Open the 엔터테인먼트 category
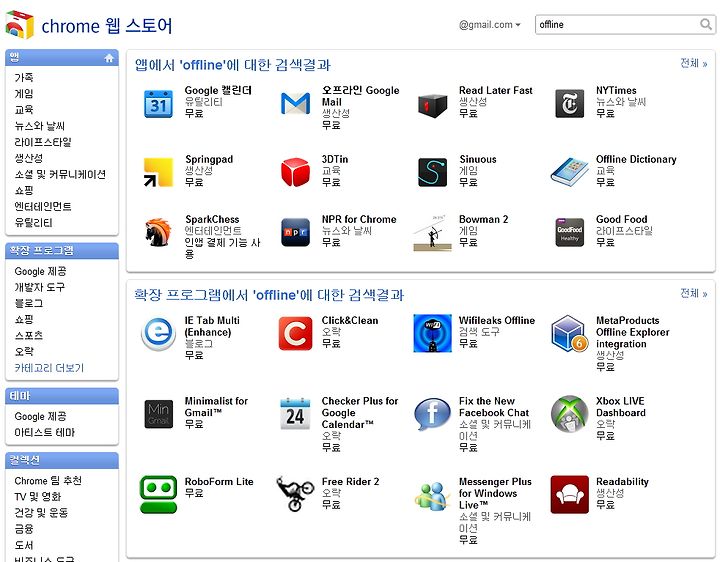 [x=43, y=207]
